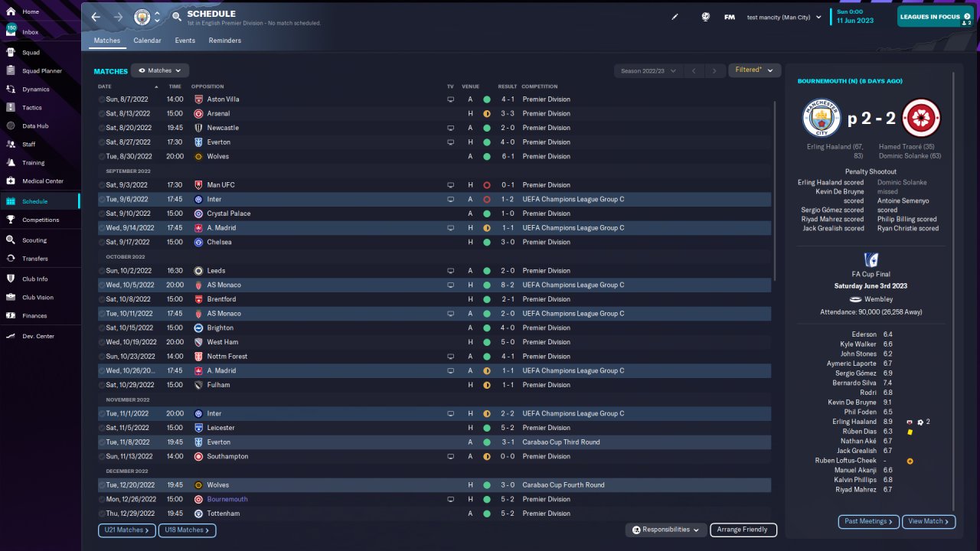Click the Arsenal club badge in the list
The width and height of the screenshot is (980, 551).
198,114
